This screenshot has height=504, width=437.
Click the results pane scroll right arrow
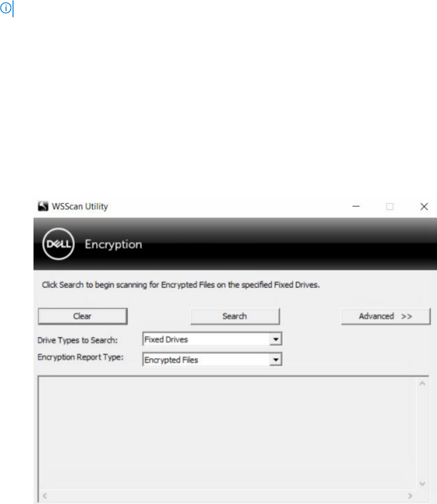pyautogui.click(x=410, y=496)
